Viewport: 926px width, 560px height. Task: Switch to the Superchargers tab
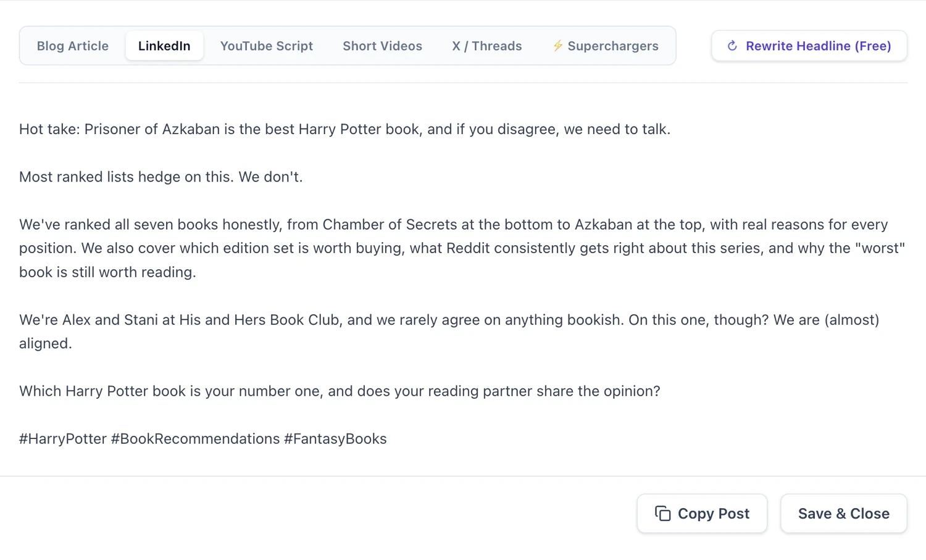point(605,46)
